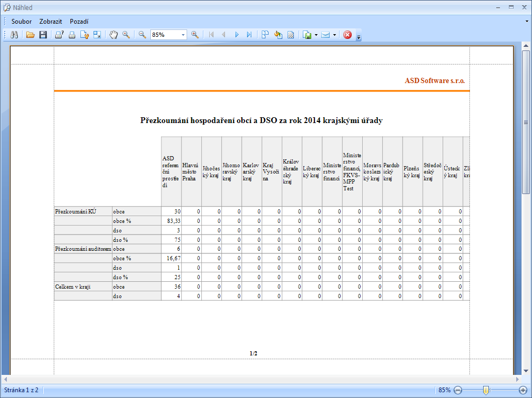Screen dimensions: 532x398
Task: Click the vertical scrollbar thumb
Action: click(x=526, y=122)
